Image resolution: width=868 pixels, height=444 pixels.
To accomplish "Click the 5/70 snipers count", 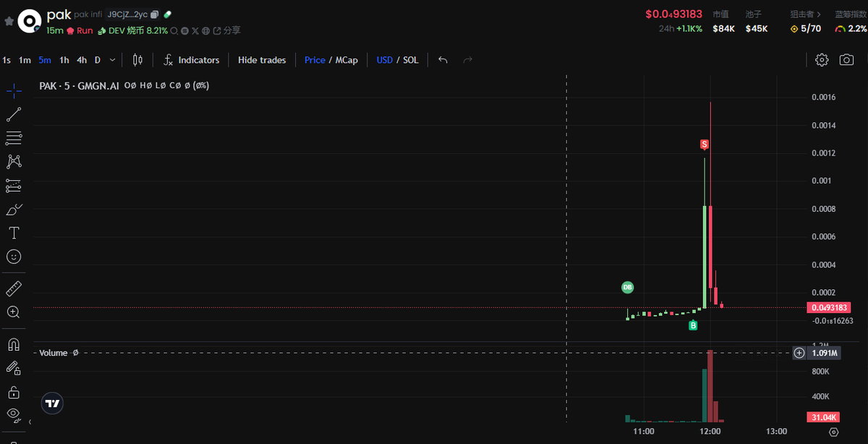I will click(806, 29).
